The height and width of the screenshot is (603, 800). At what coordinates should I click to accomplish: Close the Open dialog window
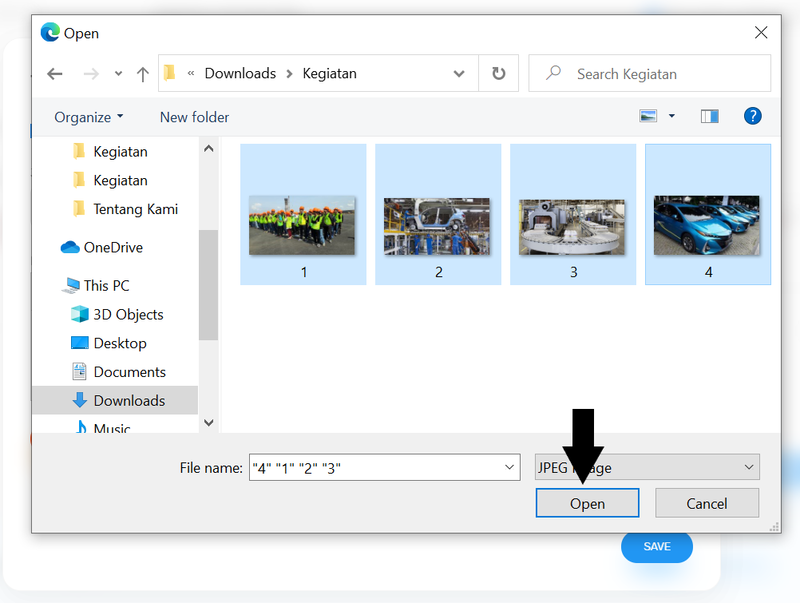click(x=761, y=33)
